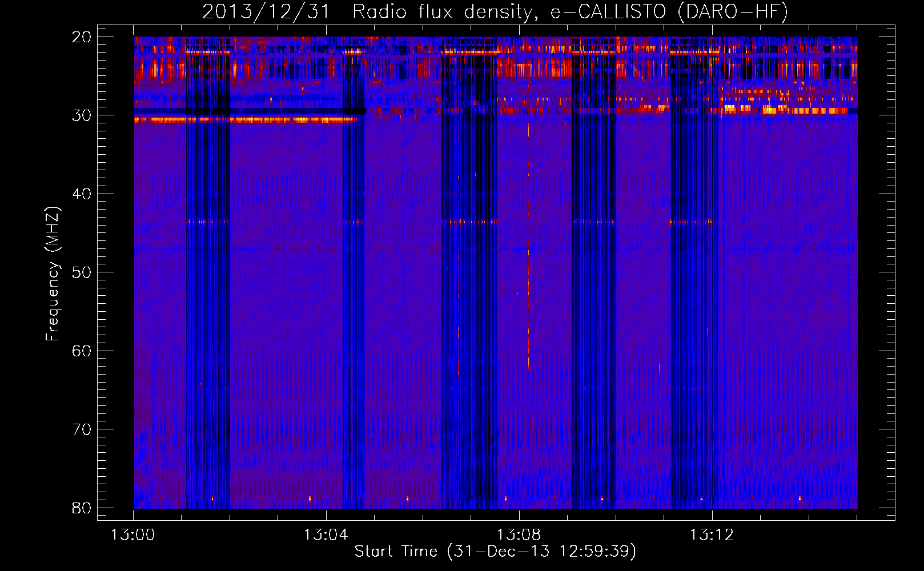The image size is (924, 571).
Task: Click the '50' frequency tick label
Action: 82,272
